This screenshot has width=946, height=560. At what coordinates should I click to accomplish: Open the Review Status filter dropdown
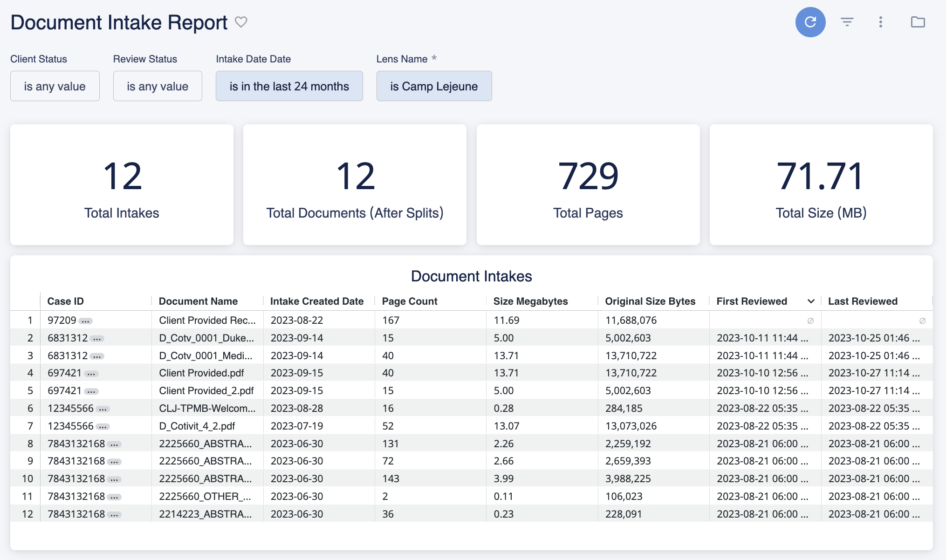coord(157,86)
